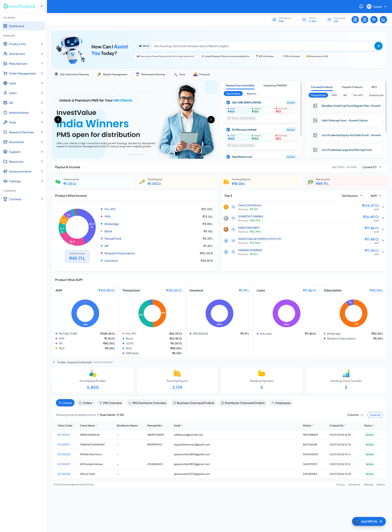392x532 pixels.
Task: Expand Order Management menu
Action: [23, 73]
